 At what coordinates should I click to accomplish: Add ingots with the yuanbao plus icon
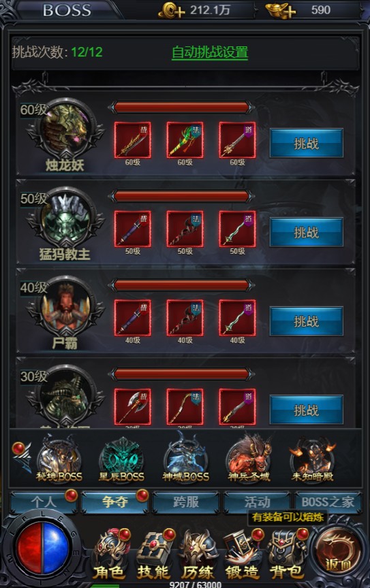pyautogui.click(x=280, y=10)
